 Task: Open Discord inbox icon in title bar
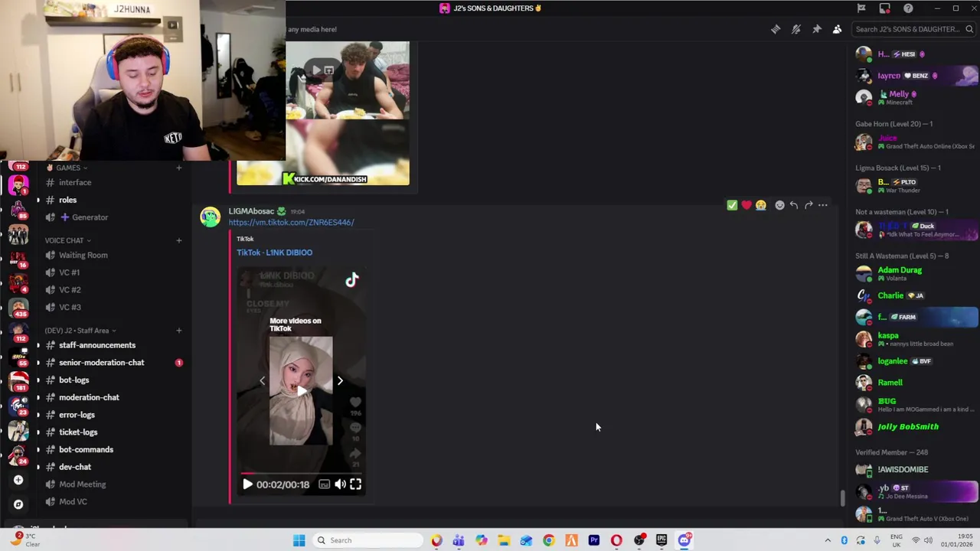click(884, 8)
